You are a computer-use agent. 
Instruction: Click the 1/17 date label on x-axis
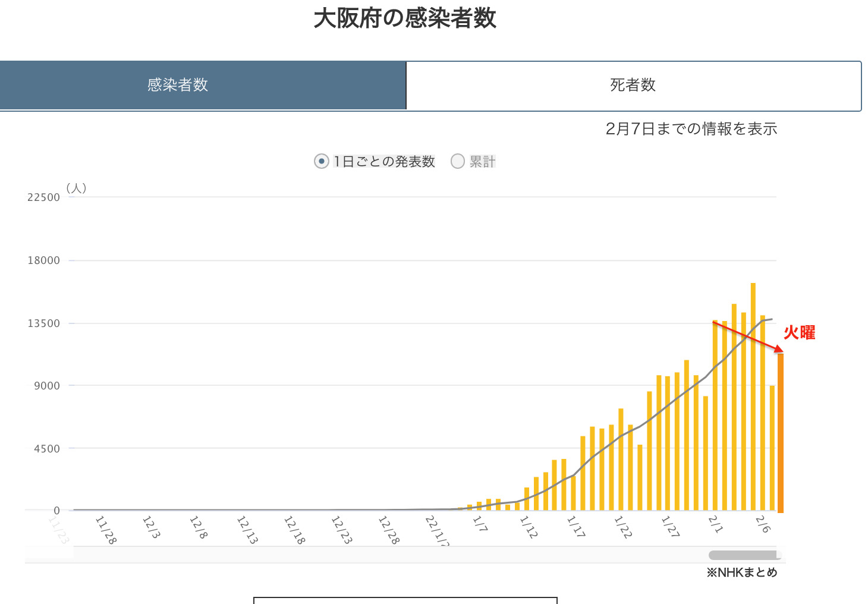point(575,526)
